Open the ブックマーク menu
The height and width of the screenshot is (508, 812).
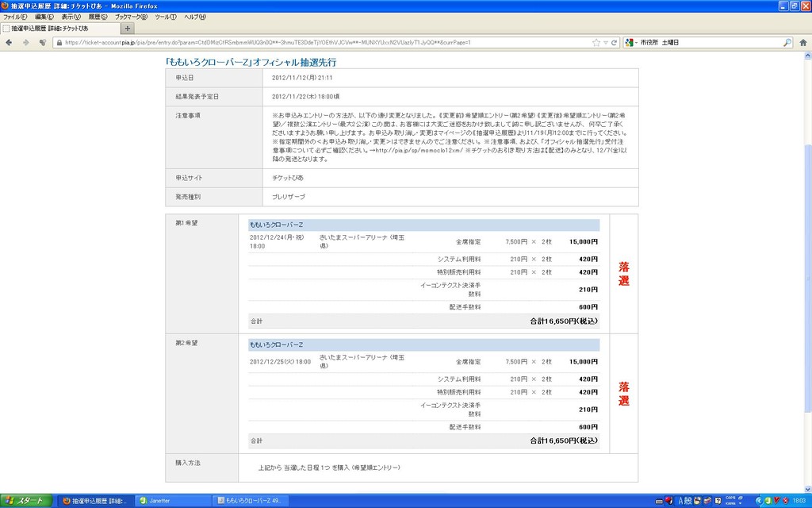[131, 17]
